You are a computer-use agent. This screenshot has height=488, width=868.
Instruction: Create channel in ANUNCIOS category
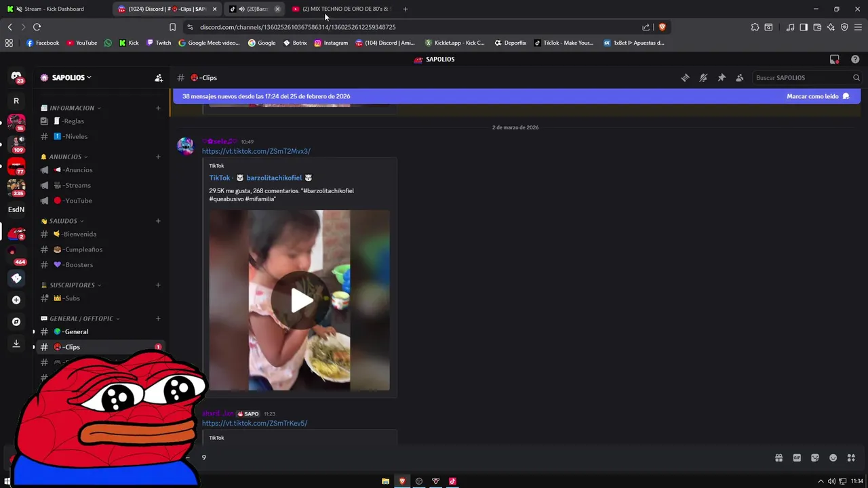pyautogui.click(x=158, y=157)
